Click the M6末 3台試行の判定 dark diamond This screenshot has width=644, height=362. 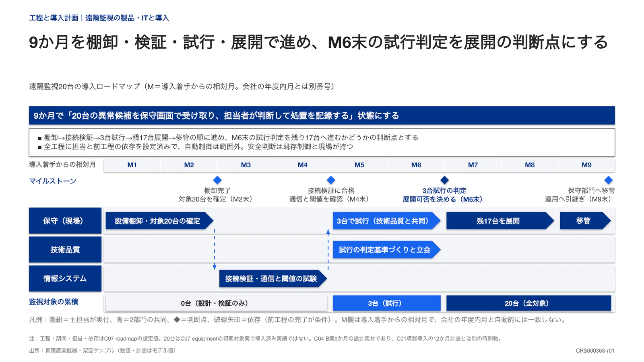[x=444, y=180]
